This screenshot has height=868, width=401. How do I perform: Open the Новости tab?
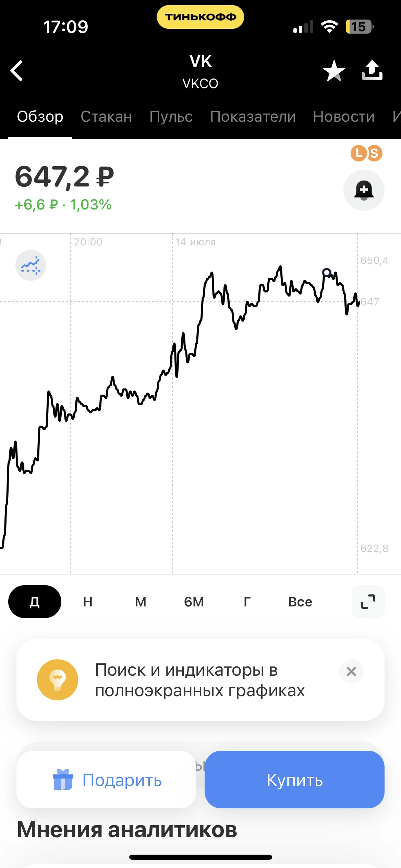click(x=344, y=117)
